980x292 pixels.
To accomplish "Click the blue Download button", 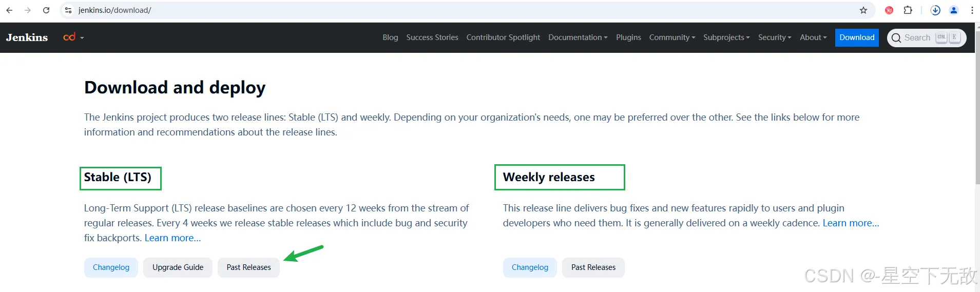I will tap(857, 37).
